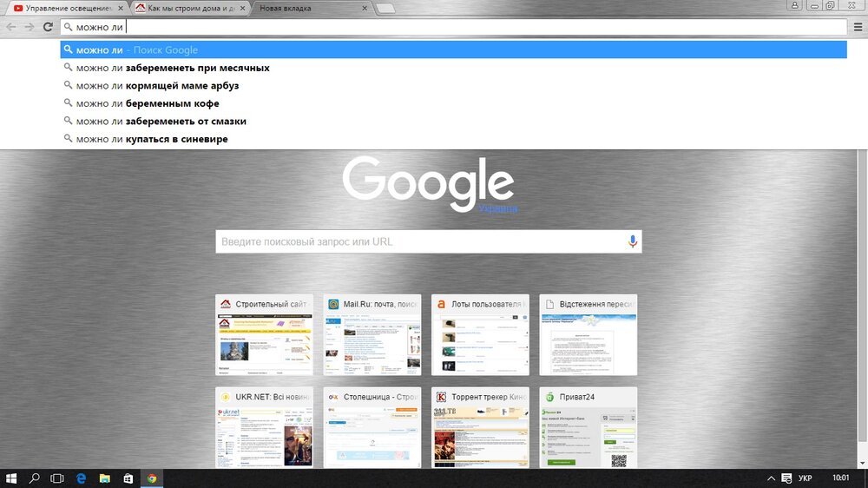Open a new tab with the new-tab button
Image resolution: width=868 pixels, height=488 pixels.
385,9
